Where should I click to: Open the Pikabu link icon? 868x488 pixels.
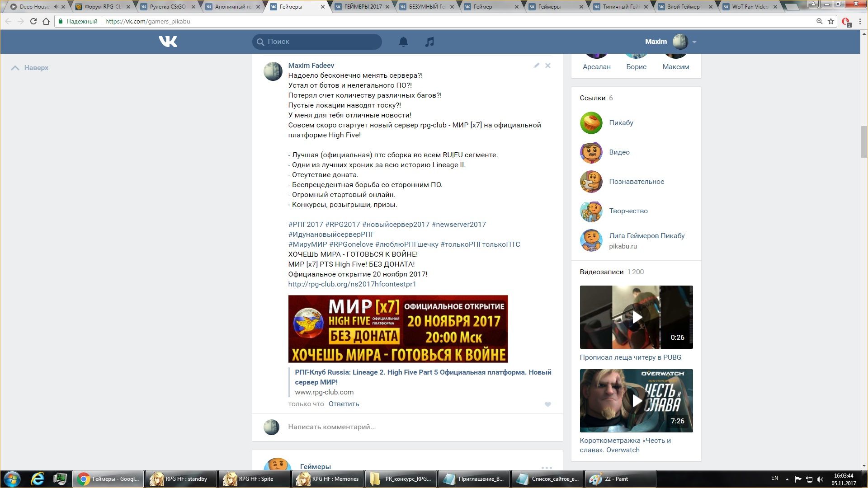pyautogui.click(x=591, y=123)
